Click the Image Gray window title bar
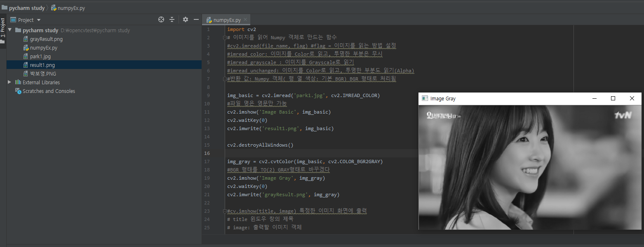This screenshot has width=644, height=247. (530, 99)
